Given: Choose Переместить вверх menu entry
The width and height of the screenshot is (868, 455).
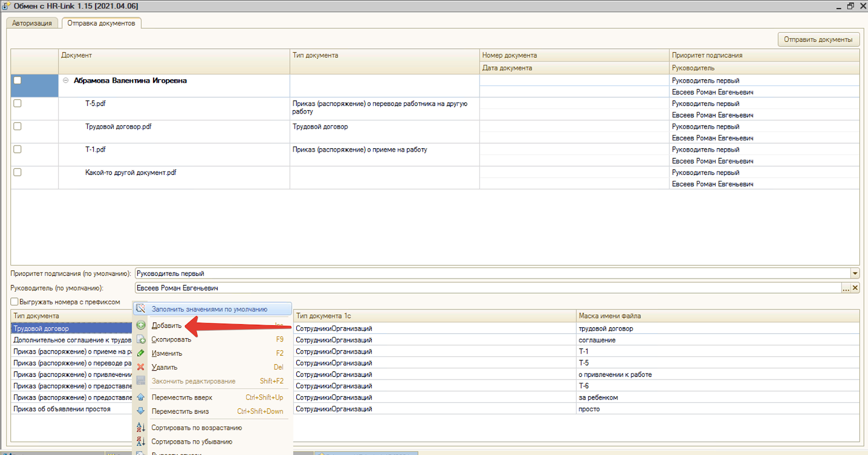Looking at the screenshot, I should click(182, 397).
